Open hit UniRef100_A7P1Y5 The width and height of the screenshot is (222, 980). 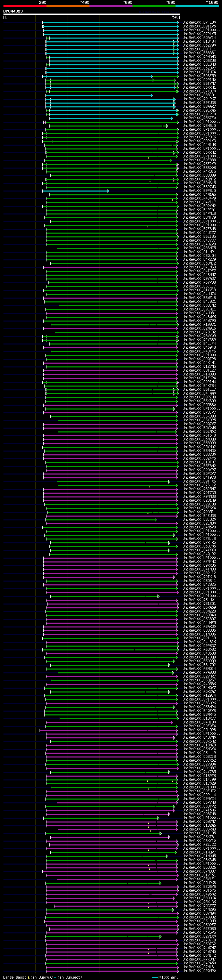(x=199, y=34)
